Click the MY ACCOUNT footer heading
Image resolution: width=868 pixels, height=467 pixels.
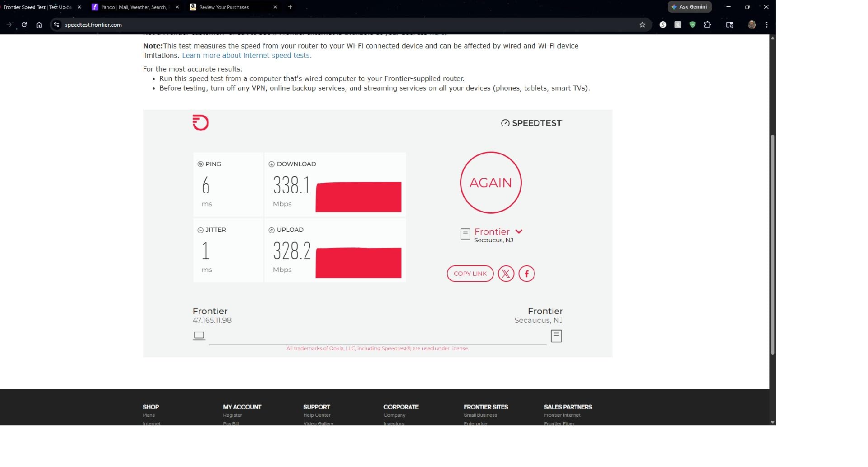(242, 407)
